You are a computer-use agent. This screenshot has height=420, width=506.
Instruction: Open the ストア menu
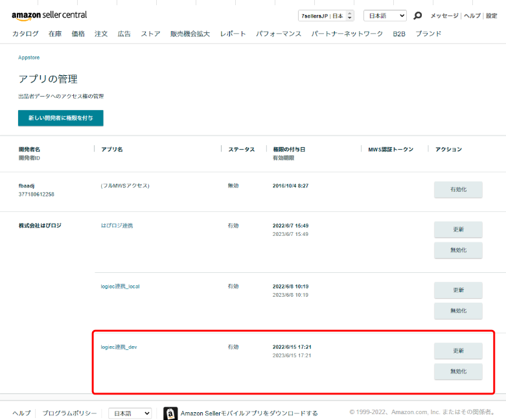pyautogui.click(x=150, y=34)
